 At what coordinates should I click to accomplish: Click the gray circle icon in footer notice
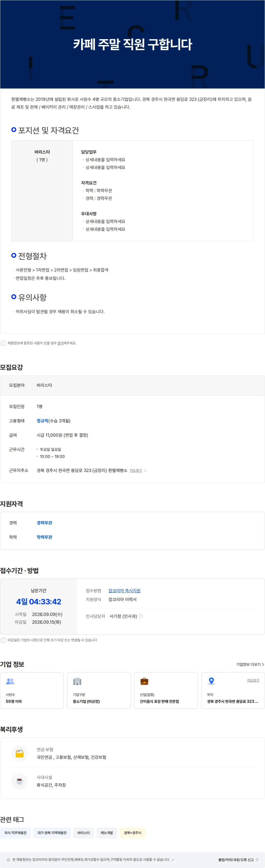9,859
